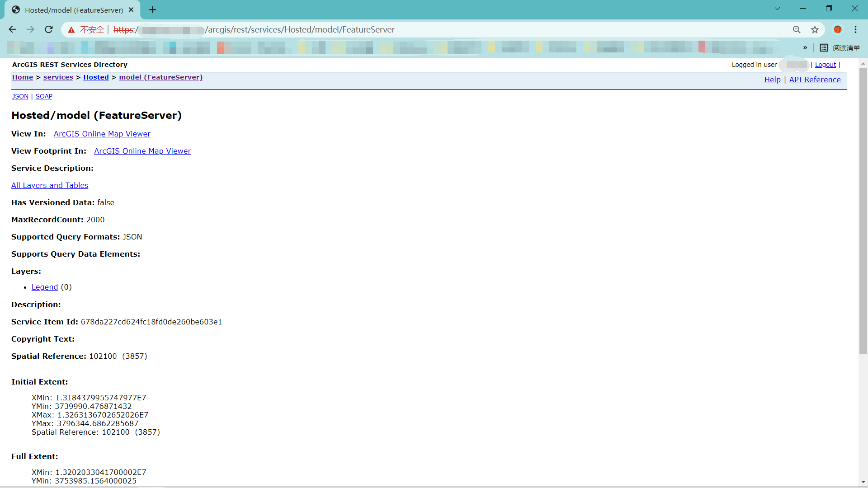The height and width of the screenshot is (488, 868).
Task: Click the not-secure warning triangle icon
Action: [71, 30]
